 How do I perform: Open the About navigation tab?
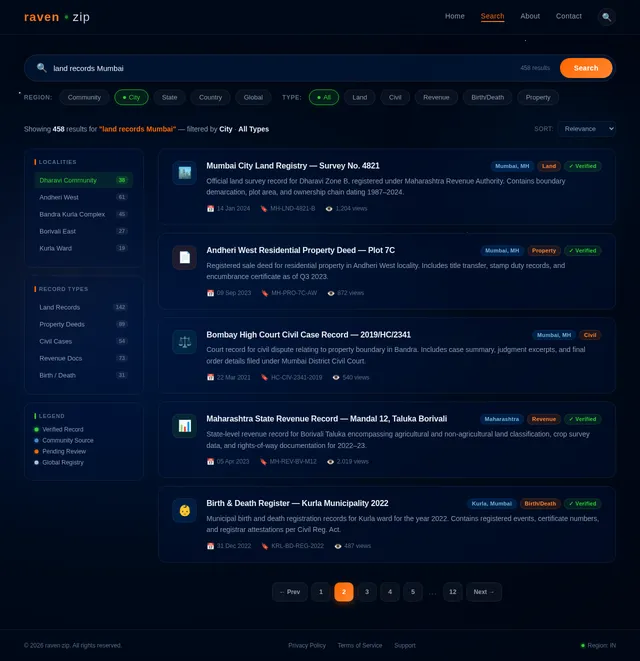click(530, 16)
